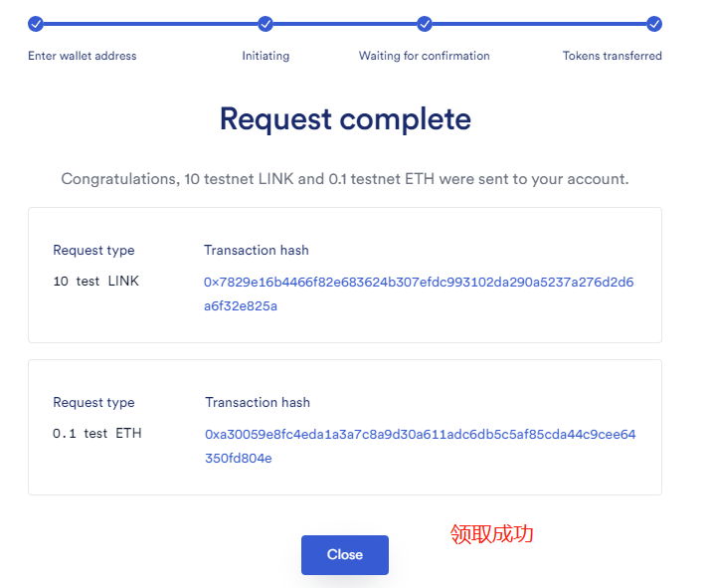
Task: Open the LINK transaction hash link
Action: coord(419,294)
